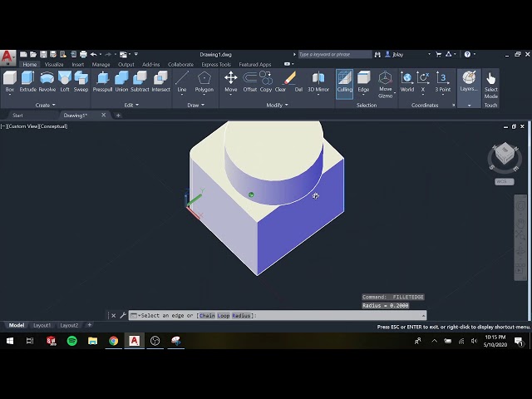This screenshot has width=532, height=399.
Task: Open the Insert ribbon tab
Action: tap(77, 65)
